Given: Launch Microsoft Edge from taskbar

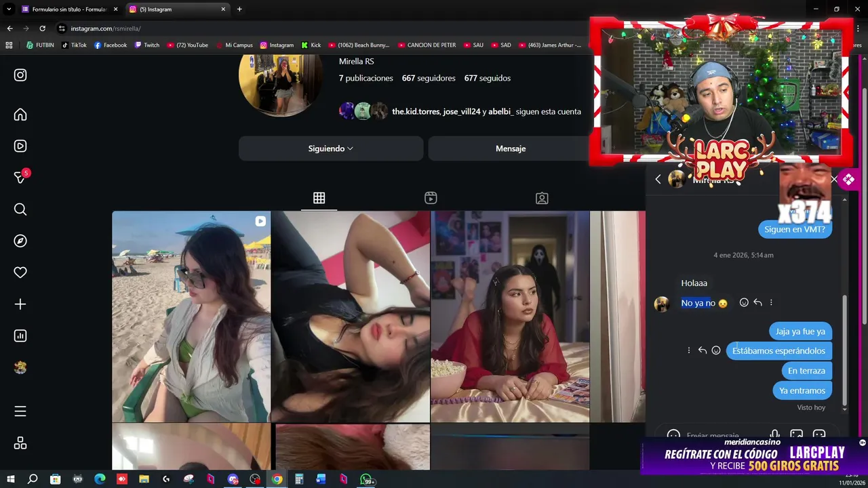Looking at the screenshot, I should coord(100,479).
